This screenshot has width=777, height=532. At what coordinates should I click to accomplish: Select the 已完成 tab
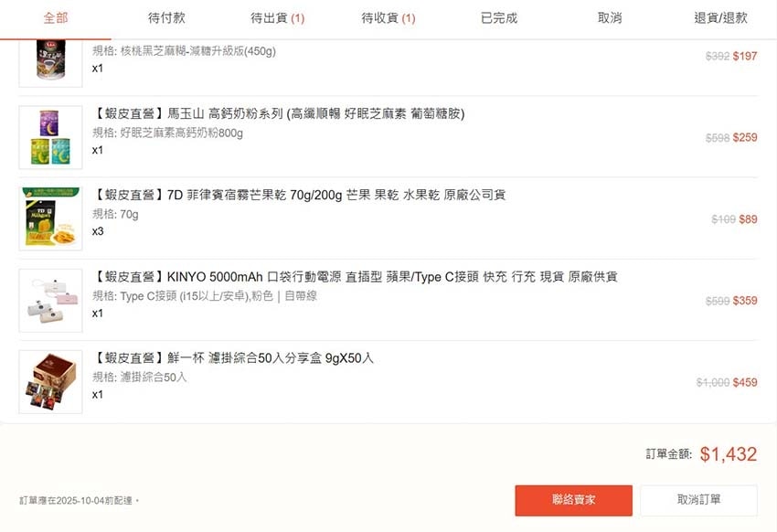(x=499, y=18)
